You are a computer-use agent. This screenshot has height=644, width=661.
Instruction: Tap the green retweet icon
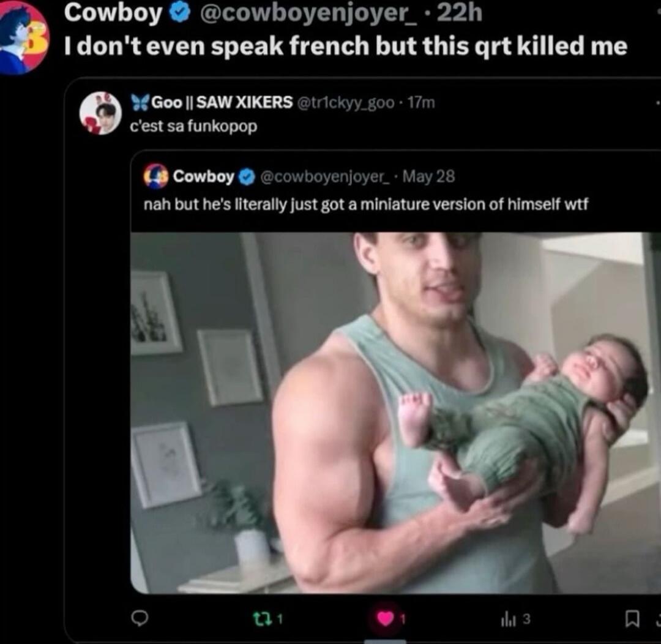(x=261, y=619)
